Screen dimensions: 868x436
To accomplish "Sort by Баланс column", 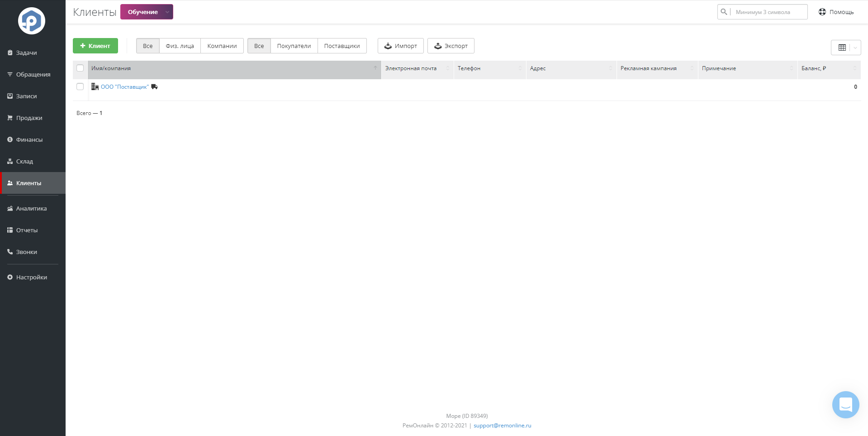I will (x=829, y=70).
